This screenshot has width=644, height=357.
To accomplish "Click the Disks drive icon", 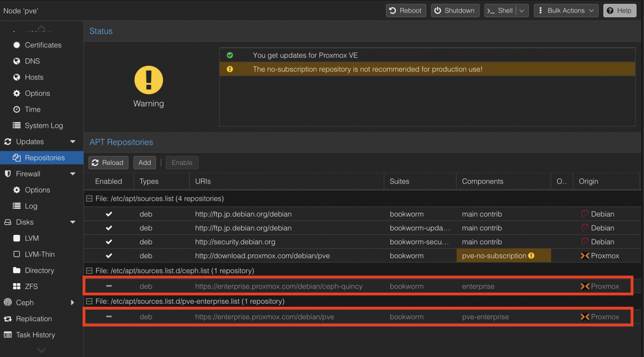I will tap(8, 222).
